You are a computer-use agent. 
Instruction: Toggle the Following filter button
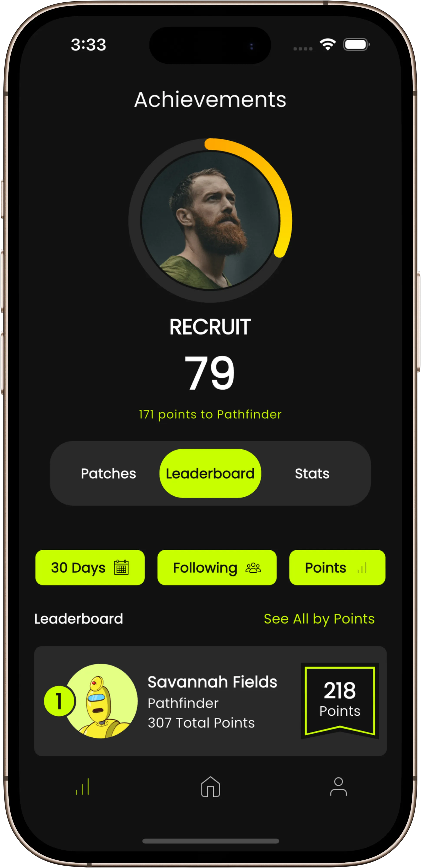click(210, 568)
